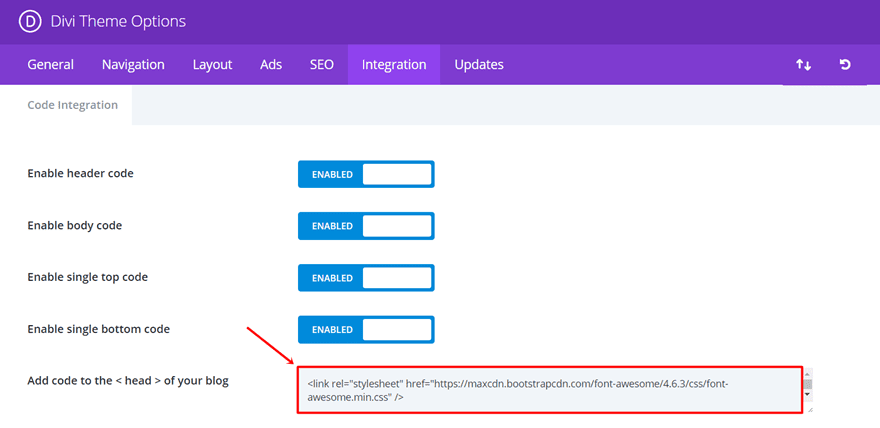Select the Code Integration sub-tab
Image resolution: width=880 pixels, height=428 pixels.
tap(72, 105)
